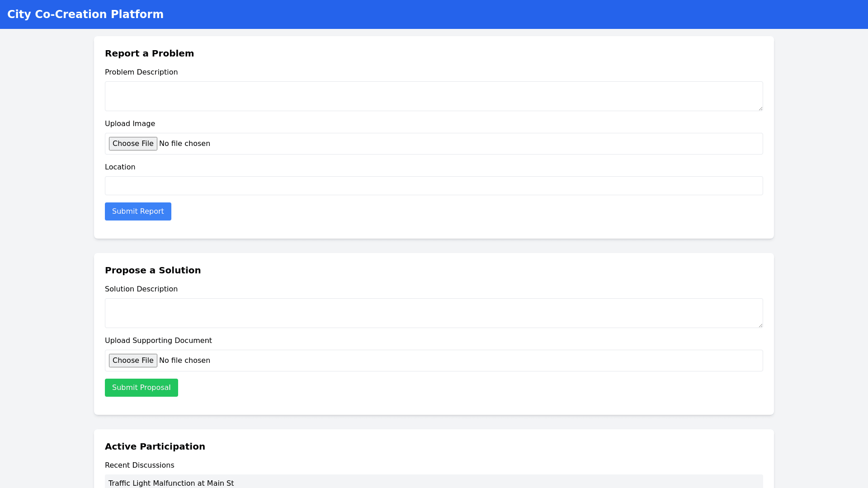The height and width of the screenshot is (488, 868).
Task: Click the Upload Image label
Action: click(130, 123)
